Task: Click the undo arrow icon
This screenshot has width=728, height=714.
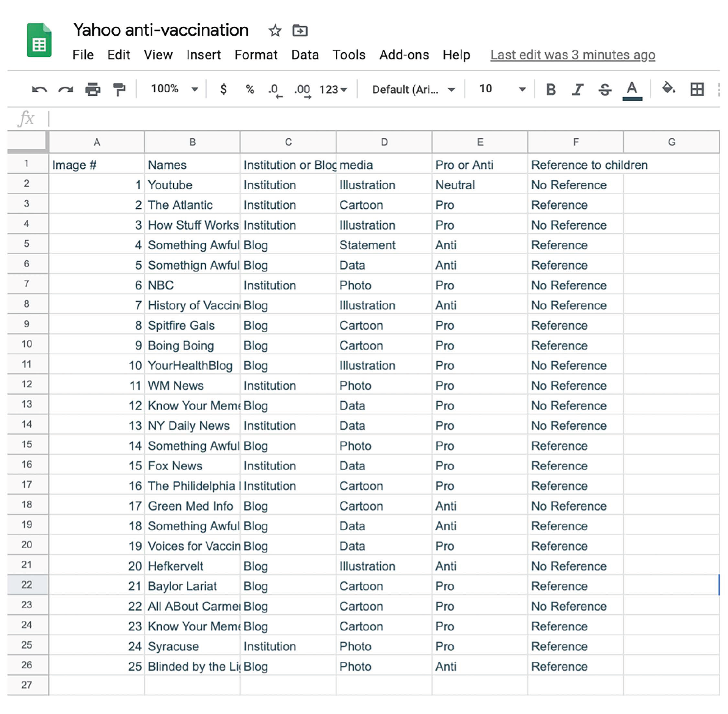Action: [39, 90]
